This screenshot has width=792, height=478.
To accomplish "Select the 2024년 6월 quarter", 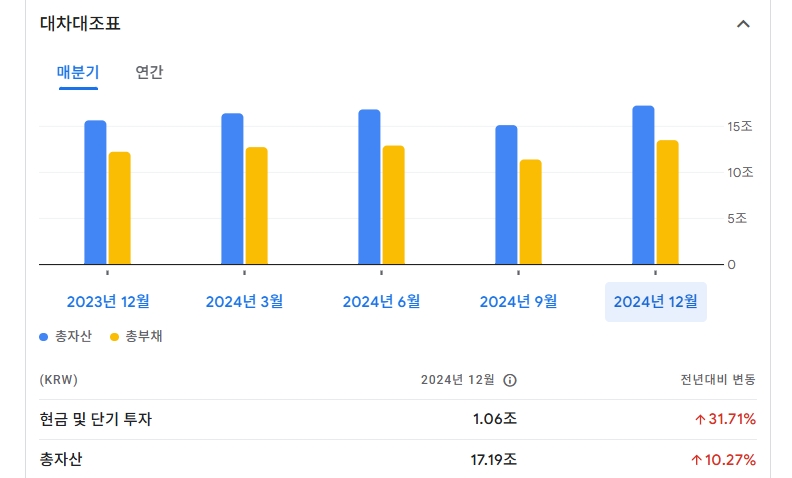I will pos(381,302).
